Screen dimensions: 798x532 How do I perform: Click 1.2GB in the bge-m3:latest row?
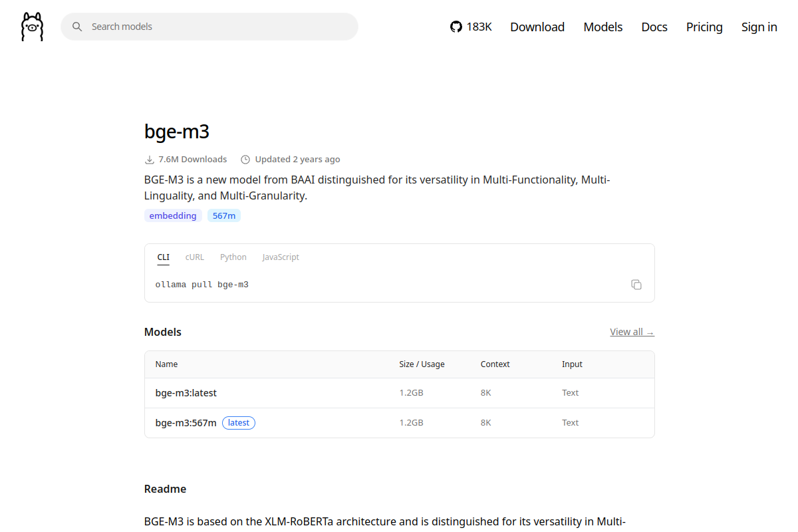(x=412, y=393)
